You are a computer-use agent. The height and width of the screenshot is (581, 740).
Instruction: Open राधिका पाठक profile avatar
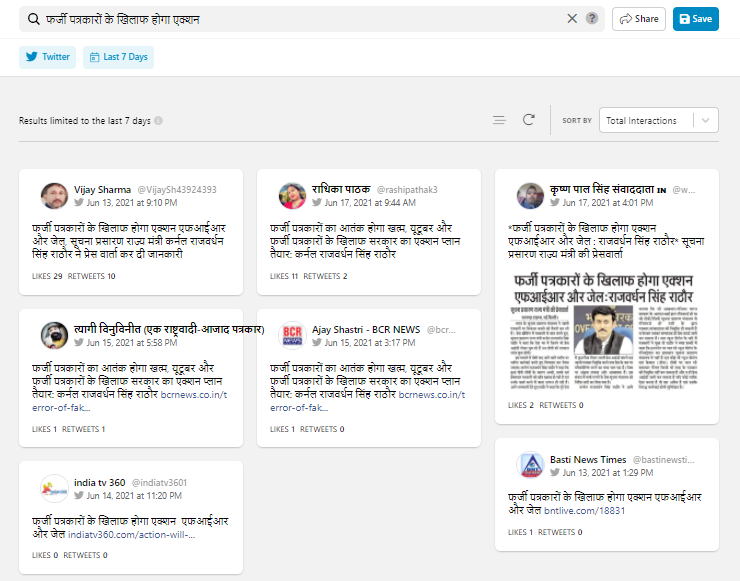292,196
